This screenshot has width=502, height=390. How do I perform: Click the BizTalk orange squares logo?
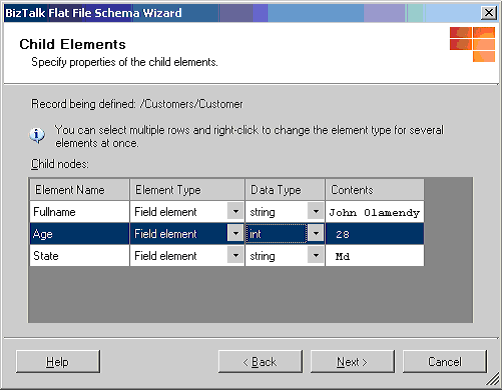pos(472,44)
